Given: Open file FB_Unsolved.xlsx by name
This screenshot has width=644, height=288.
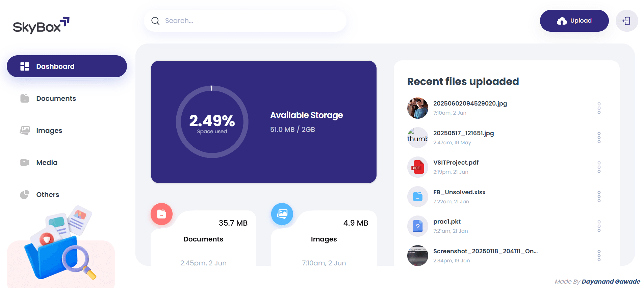Looking at the screenshot, I should pos(459,192).
